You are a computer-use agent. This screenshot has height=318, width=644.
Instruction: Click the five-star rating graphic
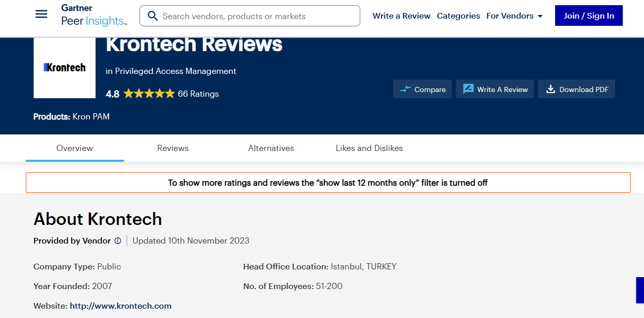coord(149,94)
